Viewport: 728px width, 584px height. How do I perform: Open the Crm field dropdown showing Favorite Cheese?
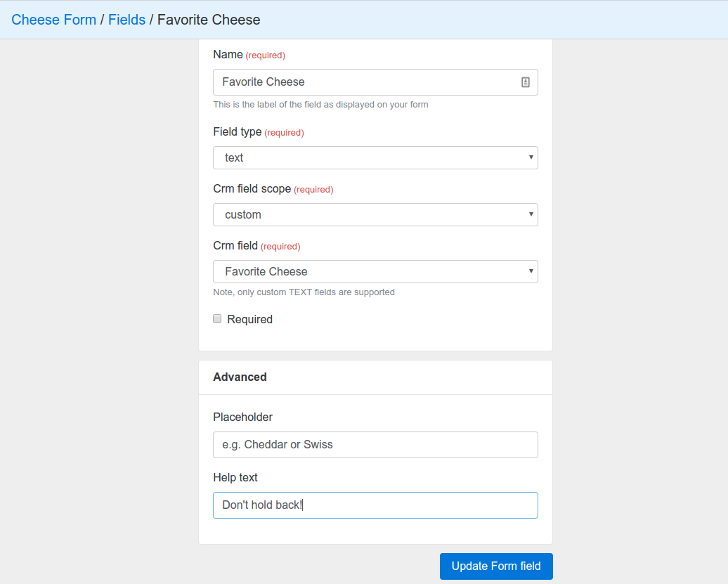click(x=375, y=272)
